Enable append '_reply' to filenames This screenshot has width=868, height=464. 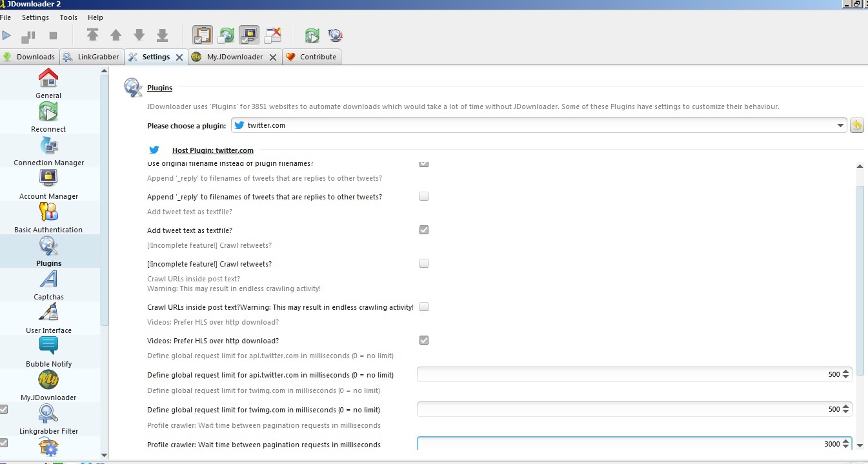424,196
